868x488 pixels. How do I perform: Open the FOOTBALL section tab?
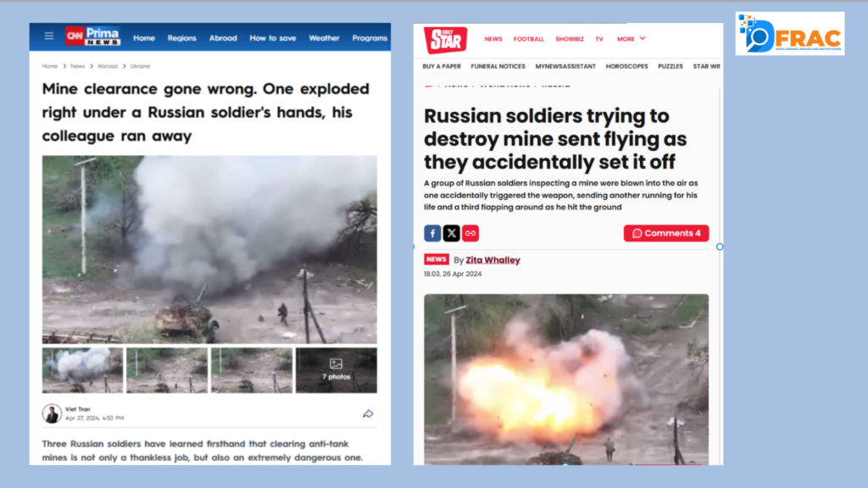click(529, 39)
